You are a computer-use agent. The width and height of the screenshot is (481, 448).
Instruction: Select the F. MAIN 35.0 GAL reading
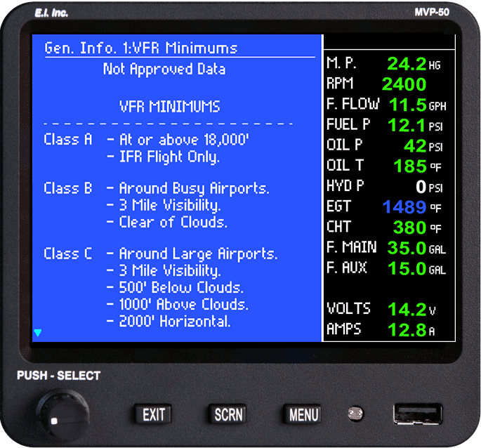386,248
